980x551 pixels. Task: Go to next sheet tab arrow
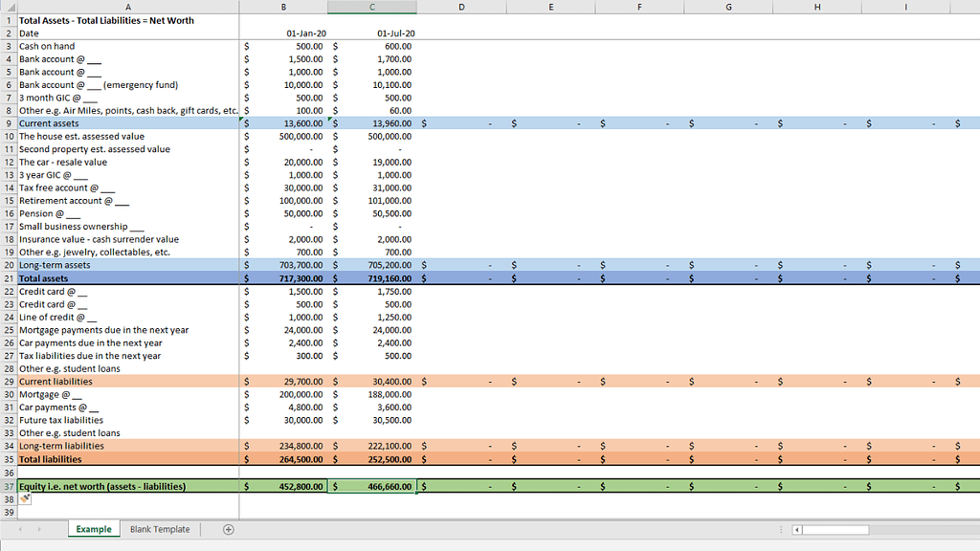pos(39,529)
